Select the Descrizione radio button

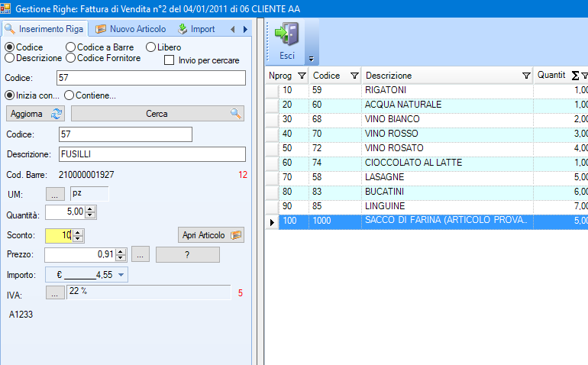click(10, 58)
